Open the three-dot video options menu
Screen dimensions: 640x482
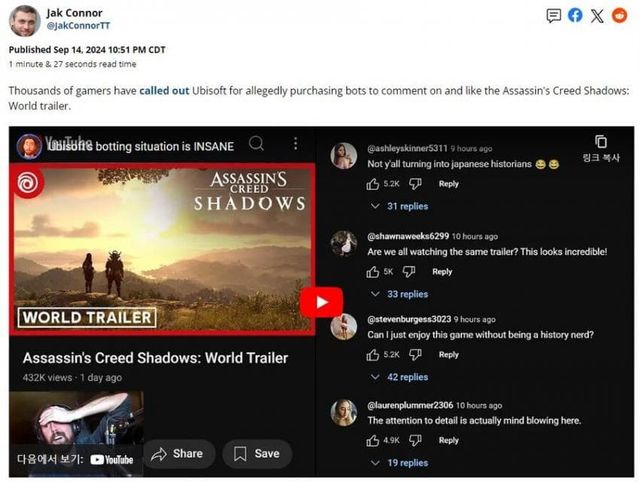click(295, 144)
